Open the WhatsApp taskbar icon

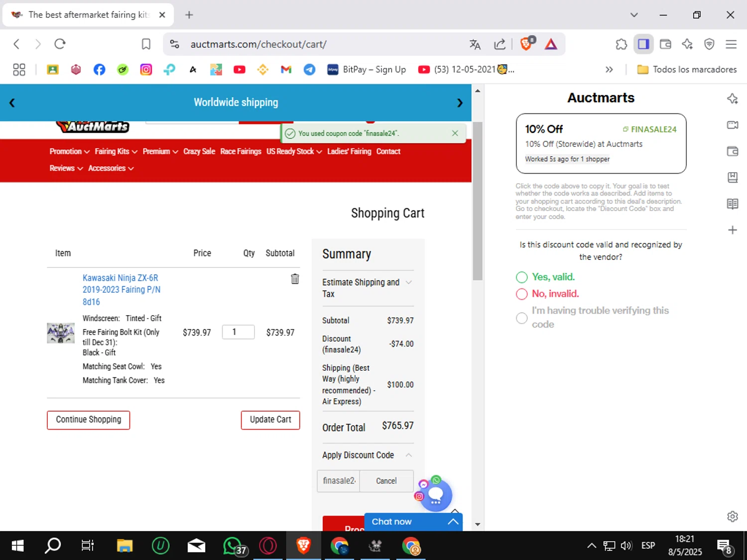[x=234, y=546]
